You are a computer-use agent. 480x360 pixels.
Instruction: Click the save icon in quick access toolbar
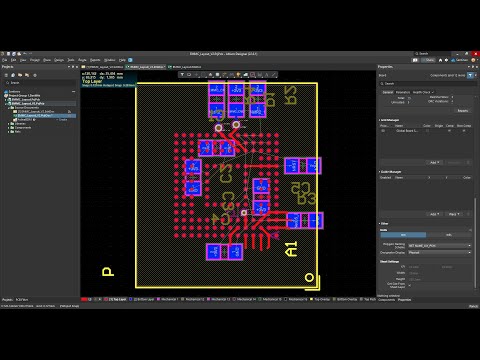pyautogui.click(x=8, y=54)
